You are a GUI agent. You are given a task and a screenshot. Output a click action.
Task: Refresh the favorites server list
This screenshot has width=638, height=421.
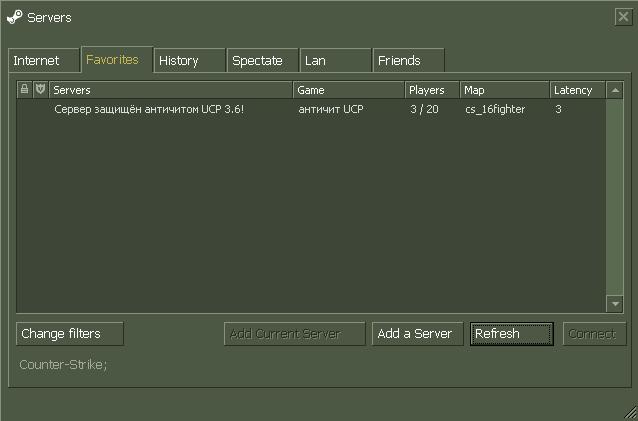point(511,334)
